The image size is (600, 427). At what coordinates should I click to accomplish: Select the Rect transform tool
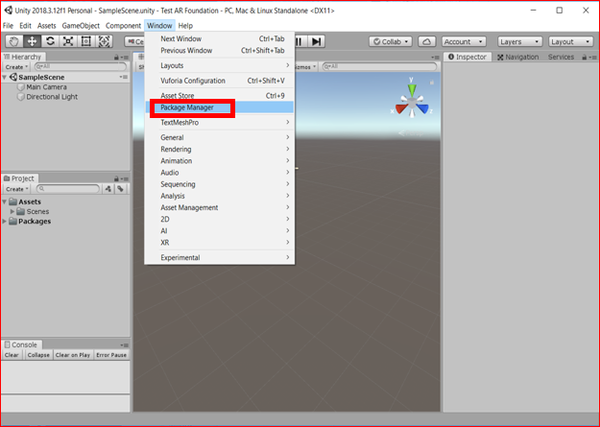(x=86, y=41)
